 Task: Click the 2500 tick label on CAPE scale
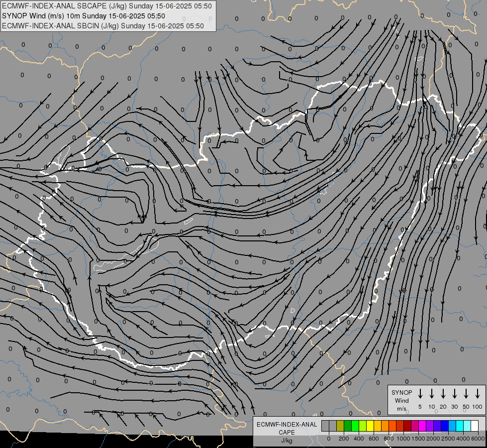coord(448,439)
